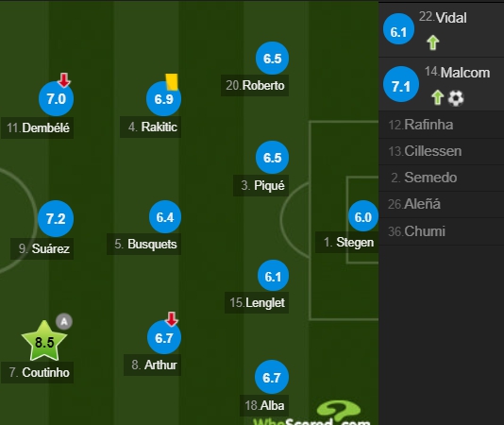This screenshot has width=504, height=425.
Task: Click Suárez's 7.2 rating circle
Action: [x=56, y=218]
